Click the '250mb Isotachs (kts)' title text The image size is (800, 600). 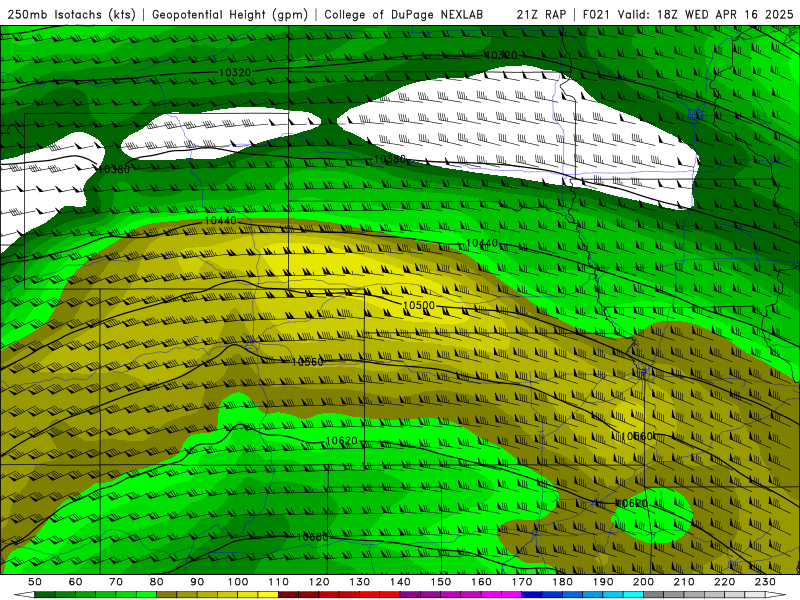click(x=71, y=14)
